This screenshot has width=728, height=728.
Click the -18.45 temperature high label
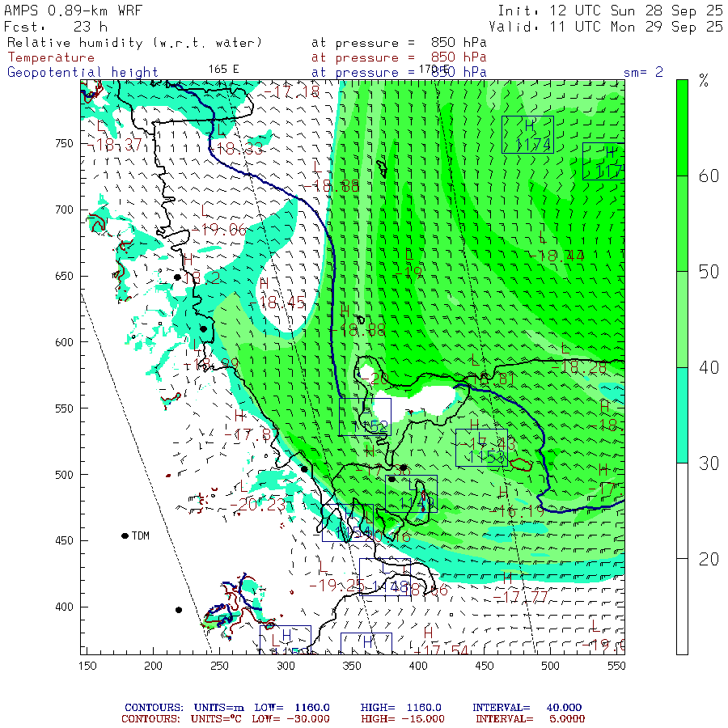(277, 303)
